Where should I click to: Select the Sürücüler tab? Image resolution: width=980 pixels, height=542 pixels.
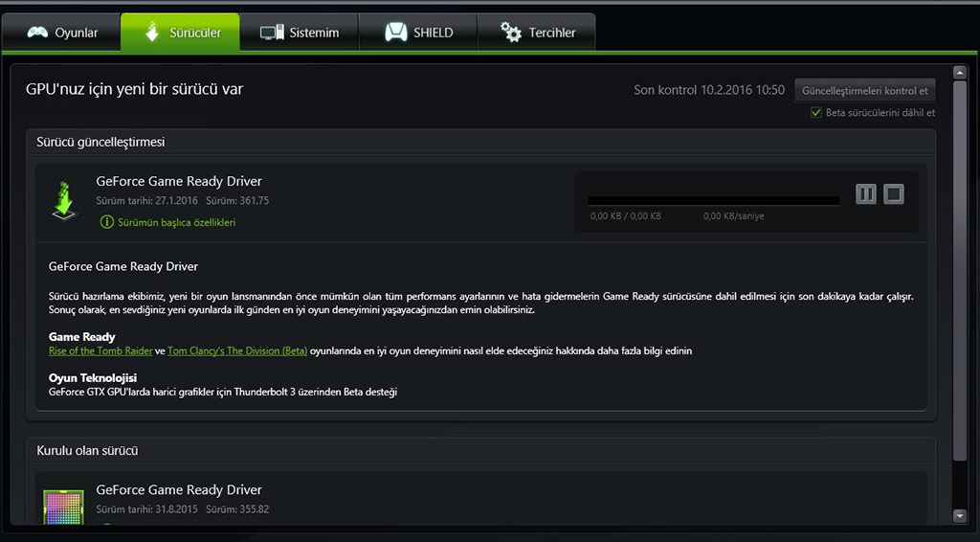(180, 33)
